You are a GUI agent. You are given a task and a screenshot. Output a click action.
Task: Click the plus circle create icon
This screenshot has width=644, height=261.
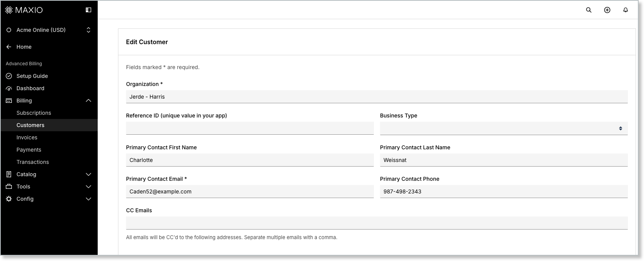coord(607,10)
